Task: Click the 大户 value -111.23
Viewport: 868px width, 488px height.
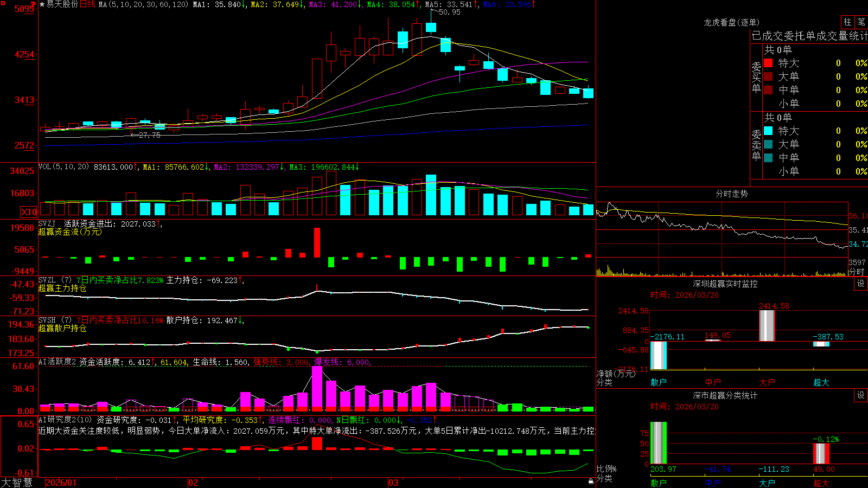Action: [774, 469]
